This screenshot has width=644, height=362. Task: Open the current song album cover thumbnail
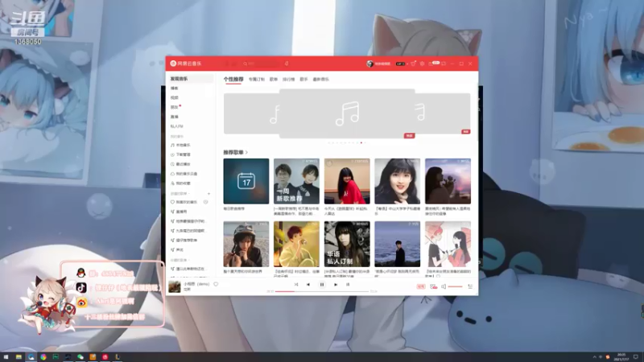[x=175, y=286]
